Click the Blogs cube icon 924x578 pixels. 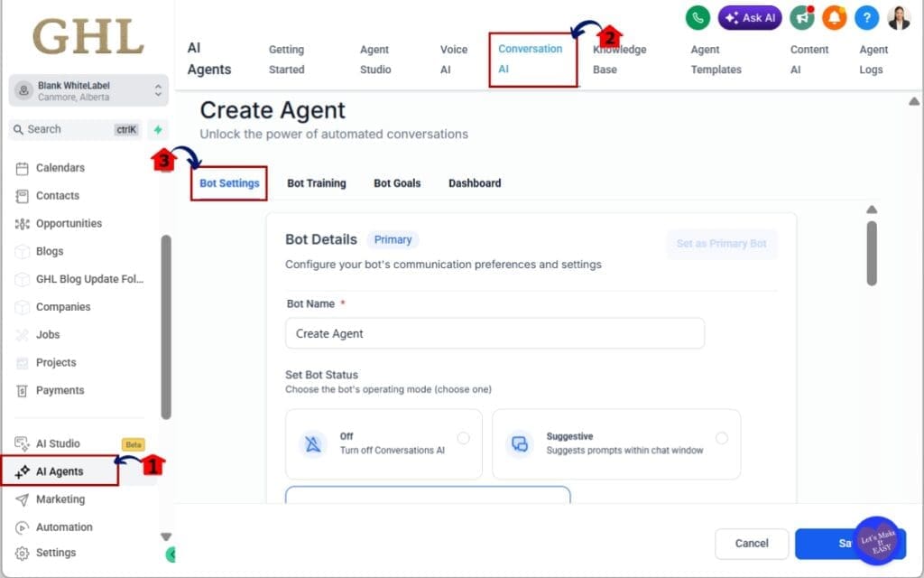coord(22,251)
